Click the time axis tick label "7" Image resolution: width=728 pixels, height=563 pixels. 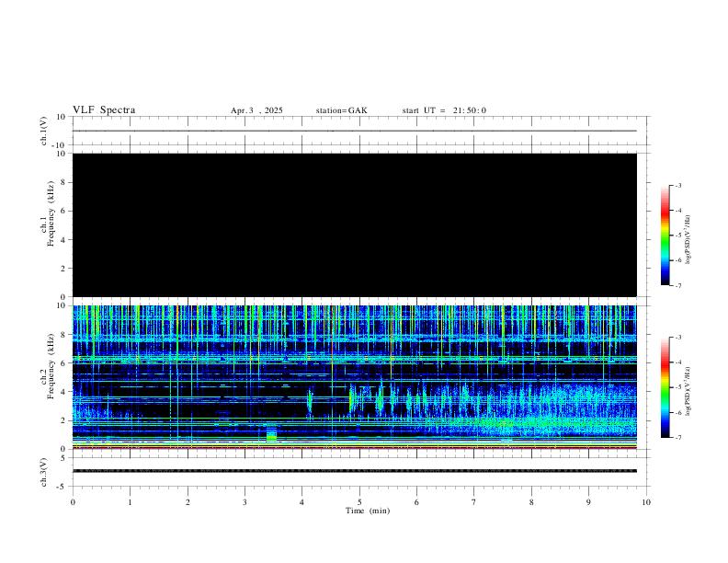point(474,502)
